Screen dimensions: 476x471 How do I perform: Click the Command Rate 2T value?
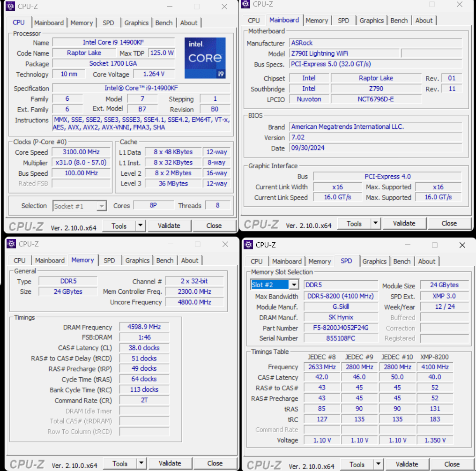144,400
